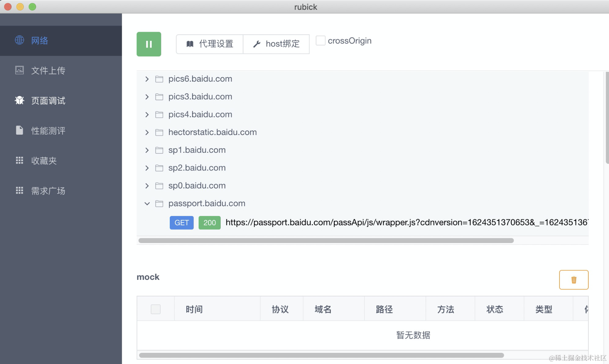Click the bug icon beside 页面调试

(20, 100)
